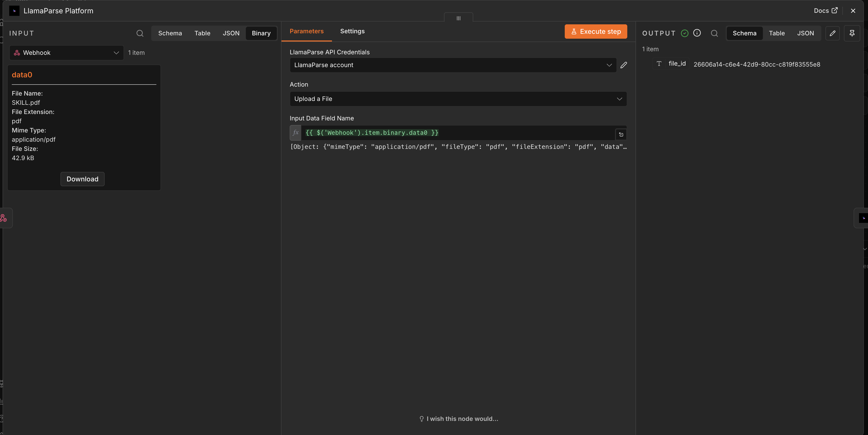Click the file_id value 26606a14-c6e4-42d9-80cc-c819f83555e8

[757, 64]
